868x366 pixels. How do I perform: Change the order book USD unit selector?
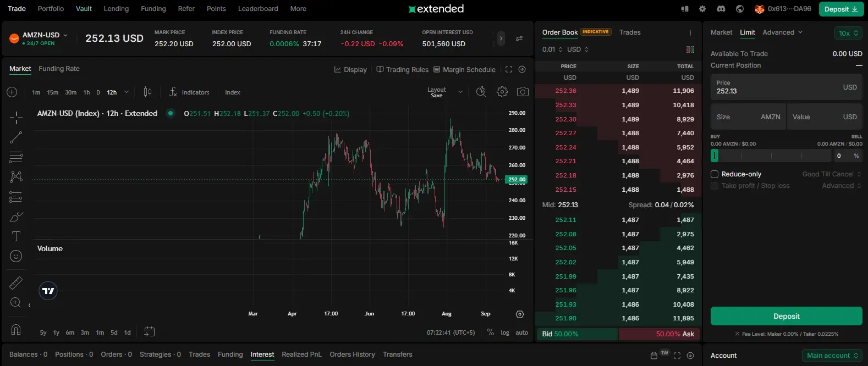[578, 49]
